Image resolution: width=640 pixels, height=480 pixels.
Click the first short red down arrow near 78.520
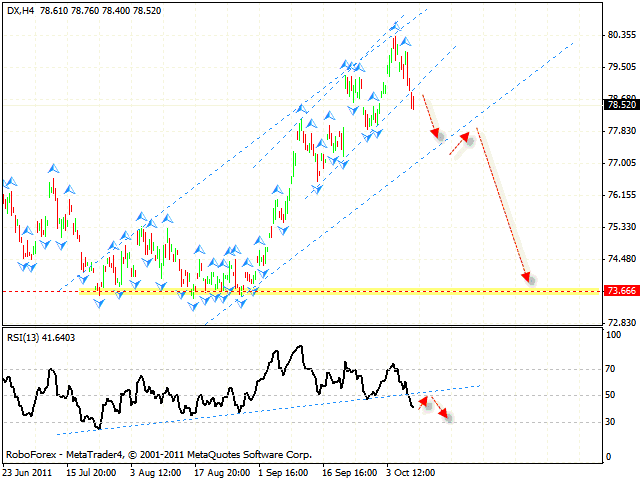tap(430, 115)
